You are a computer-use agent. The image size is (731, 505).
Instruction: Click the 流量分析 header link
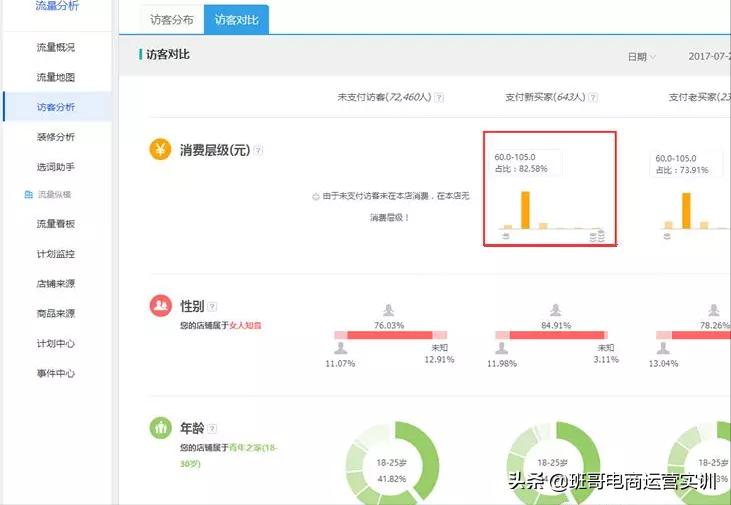(x=57, y=6)
